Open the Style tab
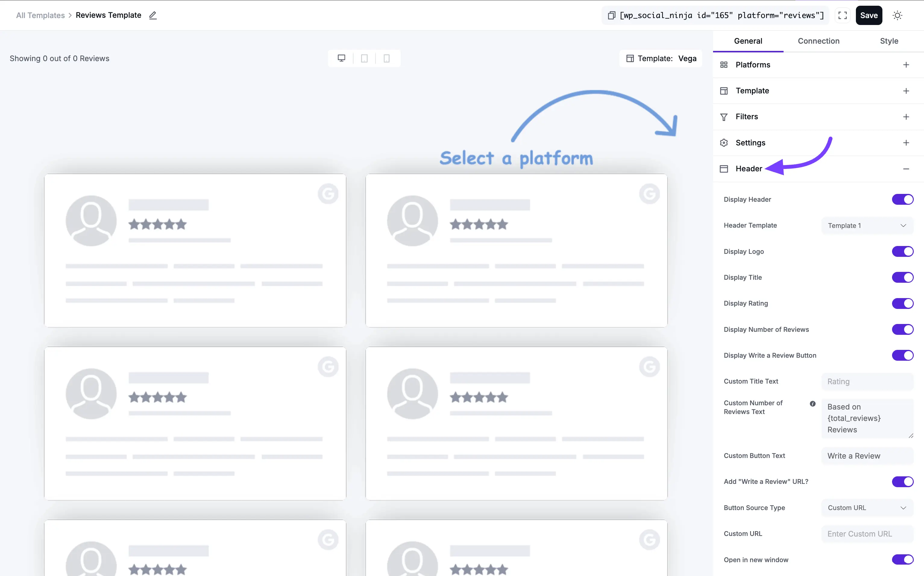This screenshot has height=576, width=924. coord(889,41)
